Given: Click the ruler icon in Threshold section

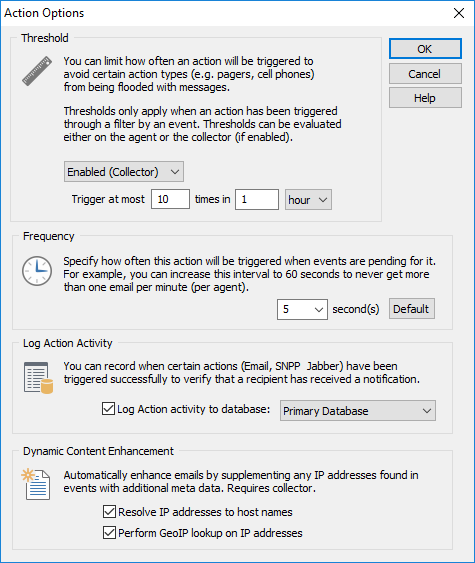Looking at the screenshot, I should pos(37,71).
